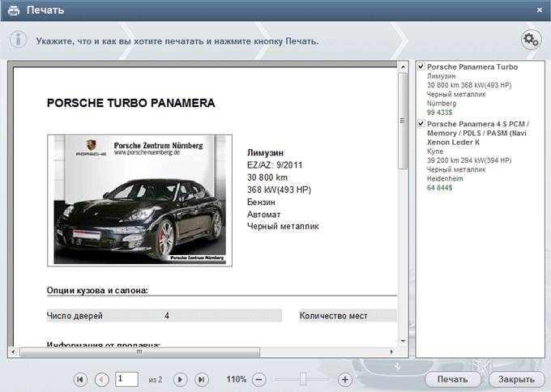Click the up arrow of the vertical scrollbar
Screen dimensions: 551x392
[403, 66]
